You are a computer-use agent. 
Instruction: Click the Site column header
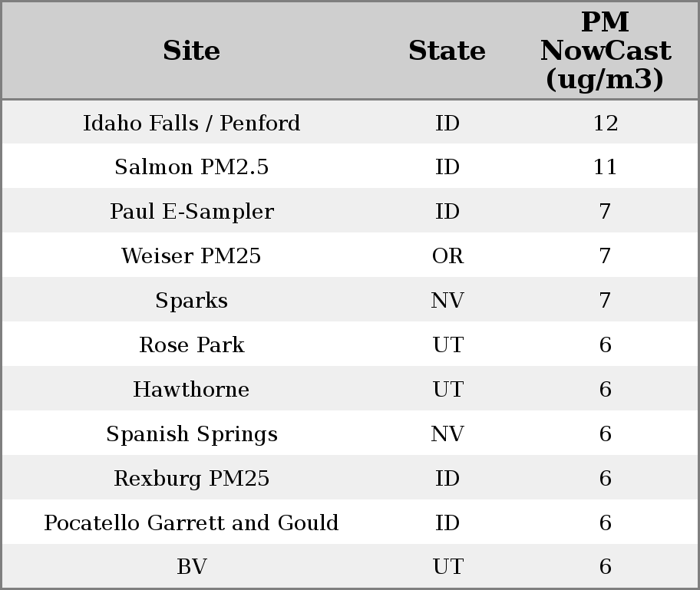[x=191, y=51]
